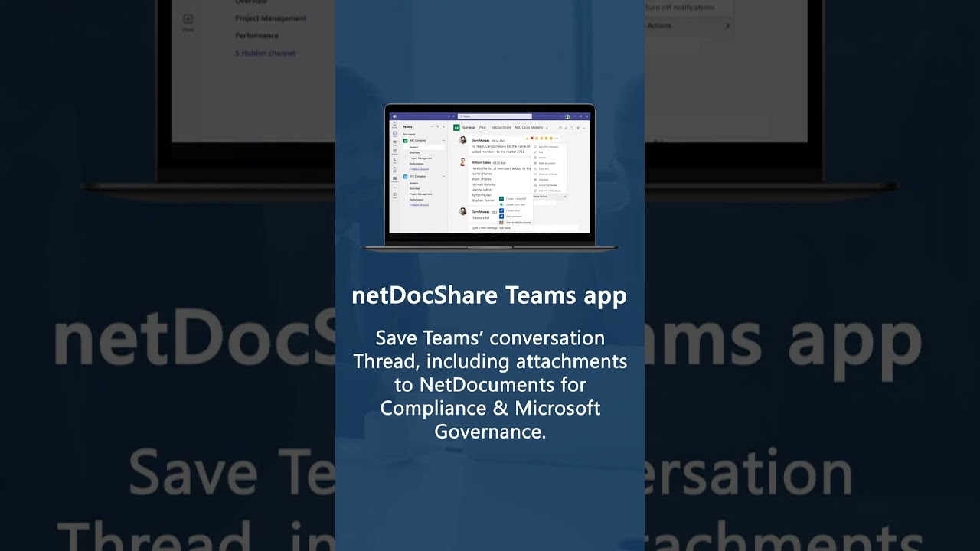Select XYZ Company team
980x551 pixels.
(x=418, y=177)
